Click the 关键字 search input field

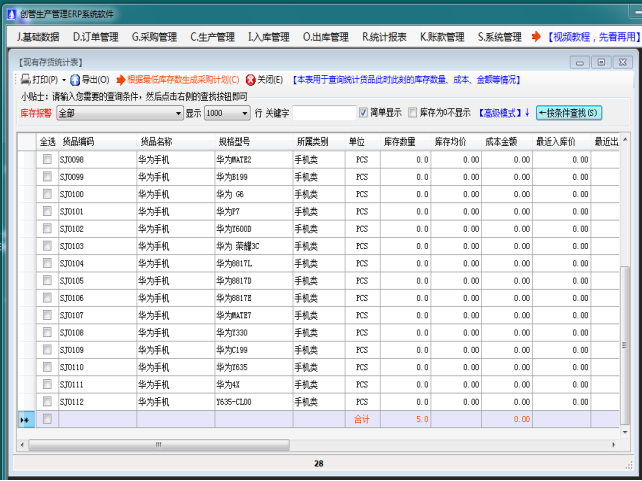[x=323, y=113]
